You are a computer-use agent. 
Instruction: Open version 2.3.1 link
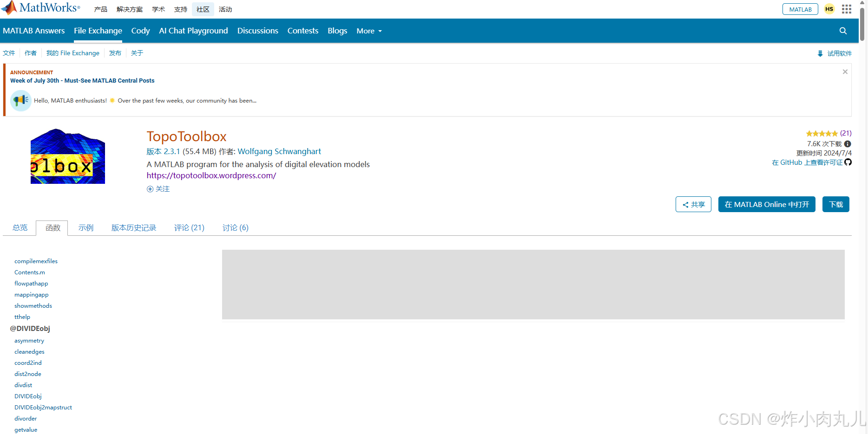[x=163, y=151]
